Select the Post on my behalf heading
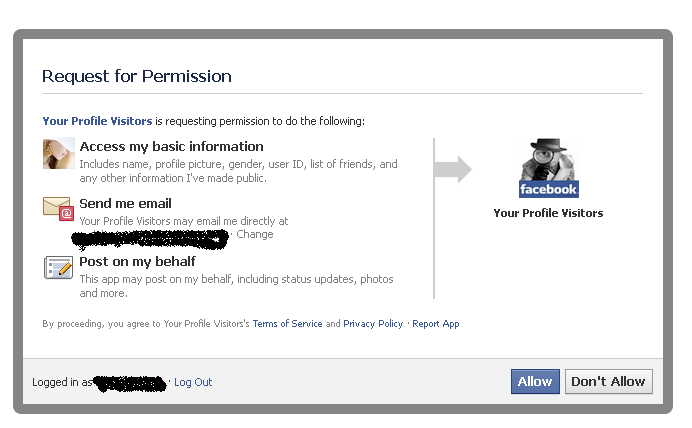 (137, 262)
